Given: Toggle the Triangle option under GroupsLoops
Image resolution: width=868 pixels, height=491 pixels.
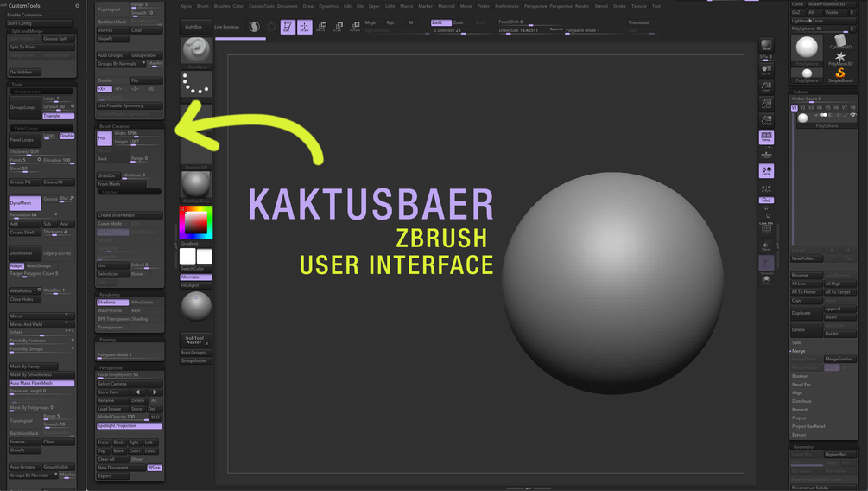Looking at the screenshot, I should pyautogui.click(x=58, y=116).
